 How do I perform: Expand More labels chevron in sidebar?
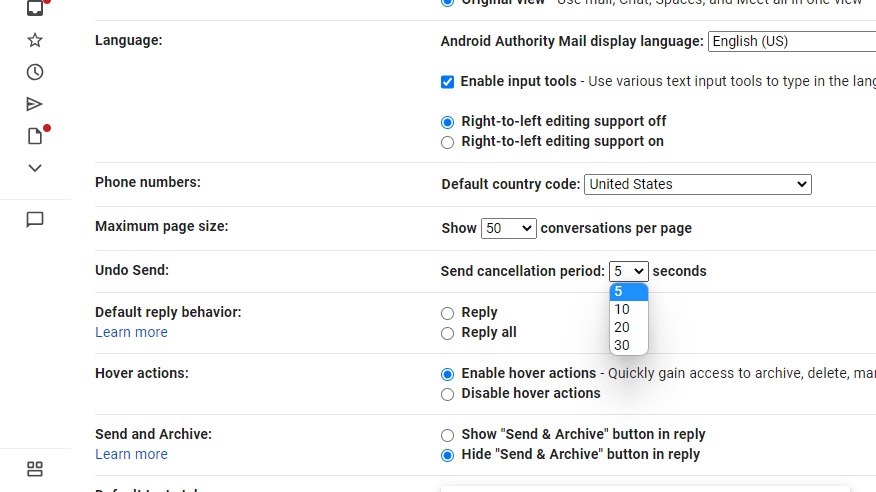[x=35, y=168]
